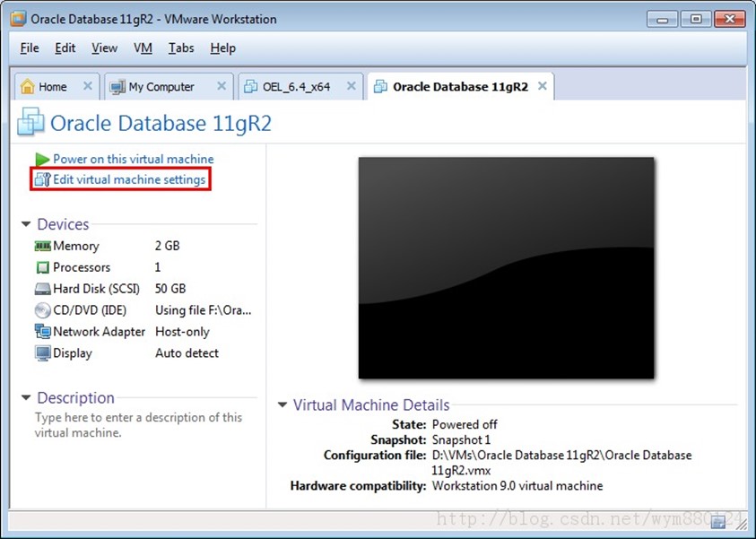Close the My Computer tab
The image size is (756, 539).
point(222,86)
